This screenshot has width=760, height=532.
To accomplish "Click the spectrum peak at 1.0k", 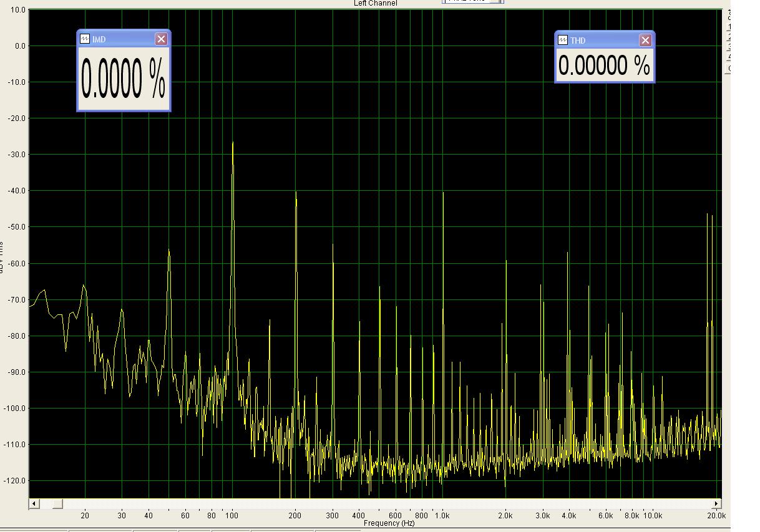I will (443, 195).
